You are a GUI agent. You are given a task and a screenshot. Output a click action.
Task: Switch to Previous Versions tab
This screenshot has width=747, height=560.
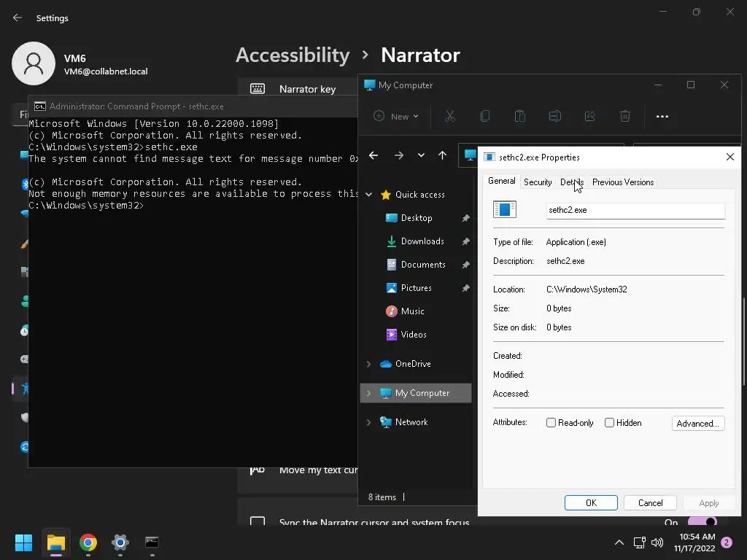coord(623,182)
